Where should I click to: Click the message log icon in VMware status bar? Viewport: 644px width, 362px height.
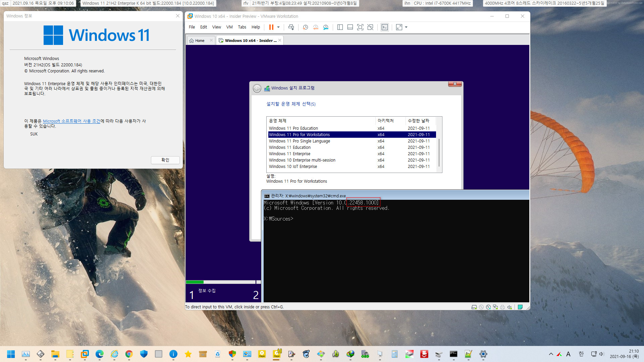[520, 307]
